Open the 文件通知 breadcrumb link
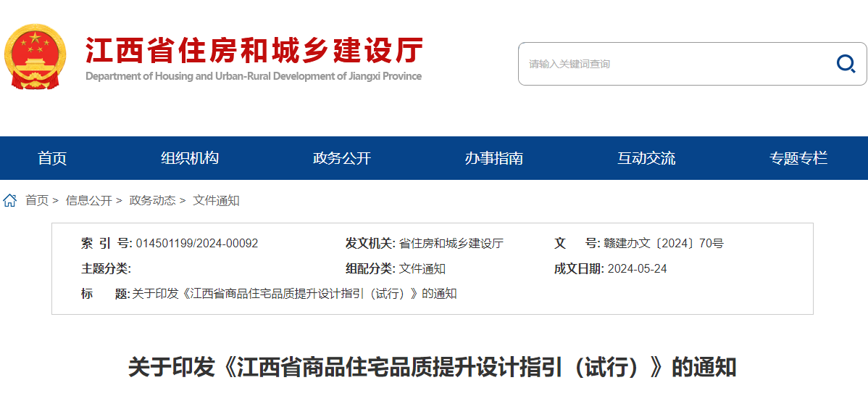This screenshot has width=868, height=396. [216, 201]
